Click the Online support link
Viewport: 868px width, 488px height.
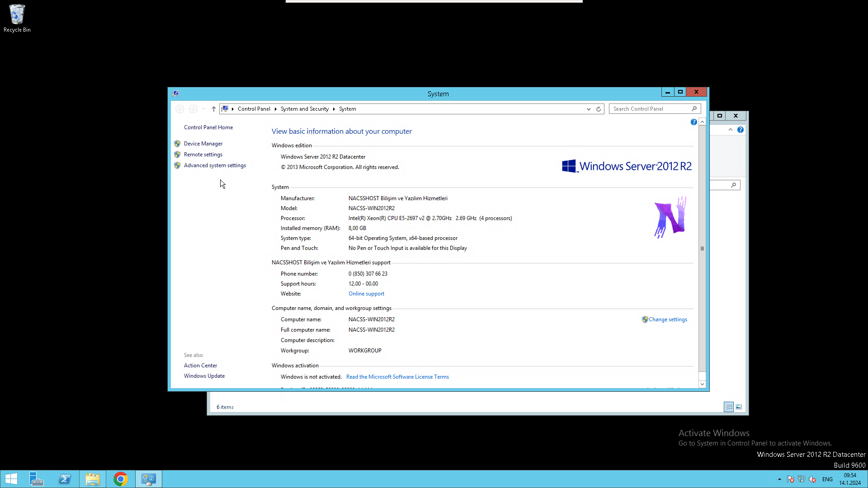pos(366,294)
